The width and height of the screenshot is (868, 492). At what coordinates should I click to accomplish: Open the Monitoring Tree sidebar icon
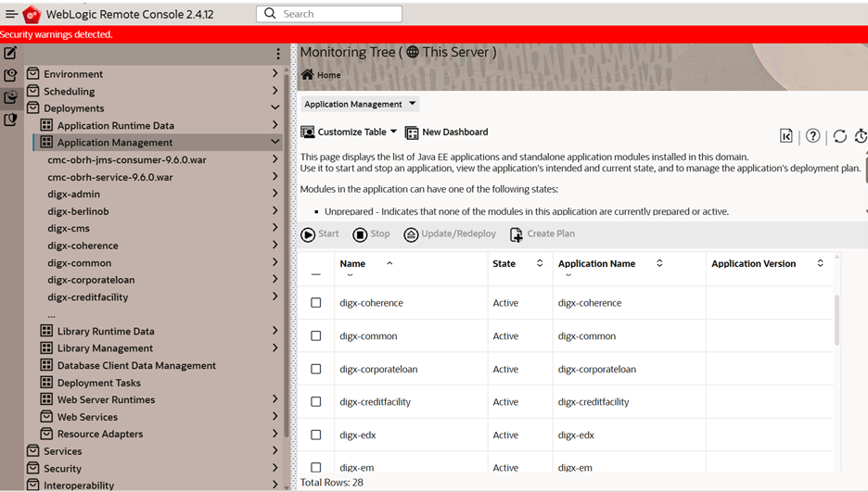10,97
